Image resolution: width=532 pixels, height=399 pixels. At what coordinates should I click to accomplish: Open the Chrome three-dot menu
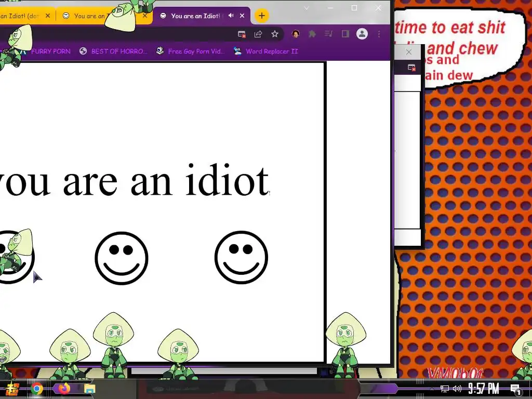(x=379, y=34)
